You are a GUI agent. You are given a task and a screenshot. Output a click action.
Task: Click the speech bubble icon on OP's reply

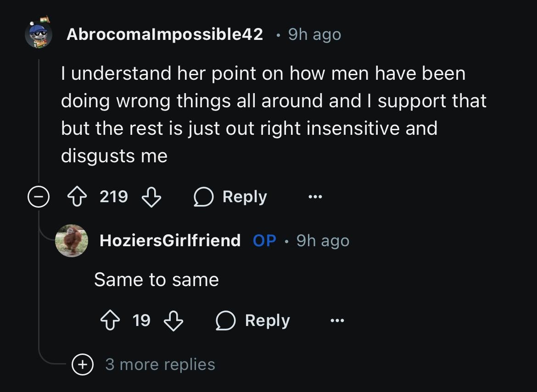point(226,320)
